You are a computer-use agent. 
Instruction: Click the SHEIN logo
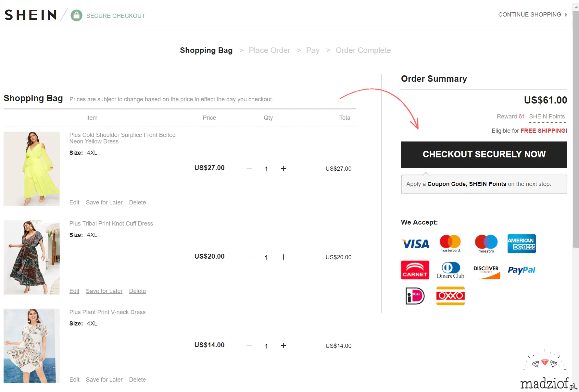pos(31,15)
